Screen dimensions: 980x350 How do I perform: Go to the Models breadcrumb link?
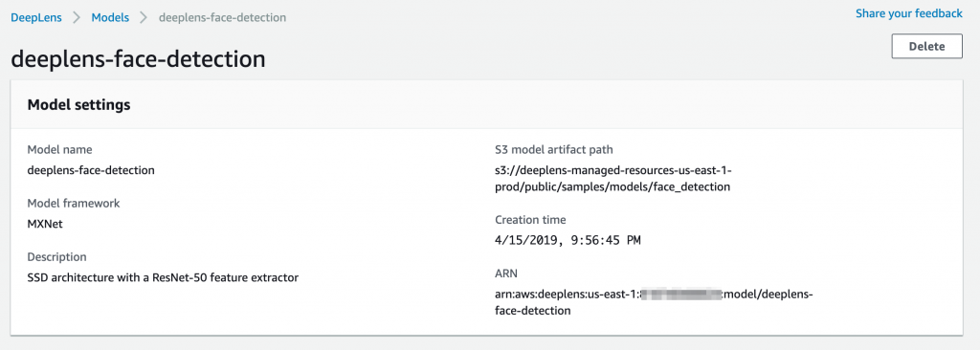tap(110, 17)
